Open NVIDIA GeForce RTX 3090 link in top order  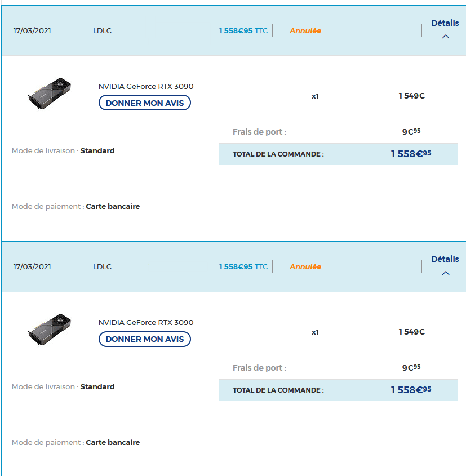pyautogui.click(x=145, y=87)
